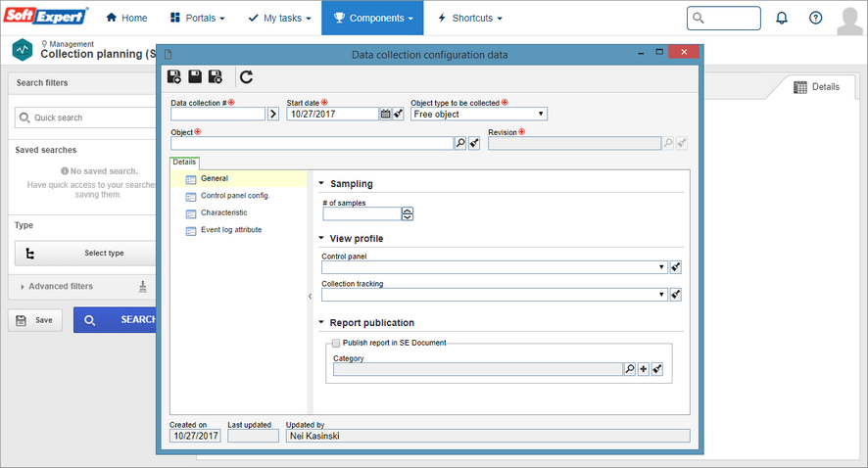The height and width of the screenshot is (468, 868).
Task: Select General in the details tree
Action: tap(239, 178)
